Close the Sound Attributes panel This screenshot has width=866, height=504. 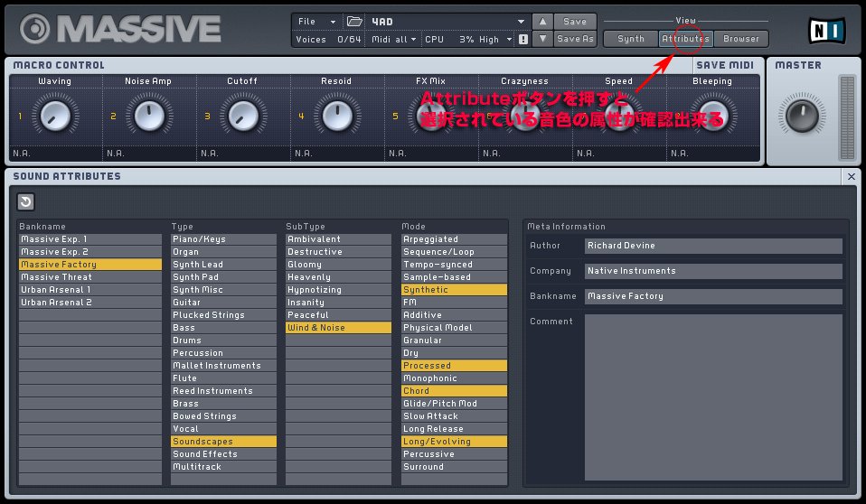(852, 177)
